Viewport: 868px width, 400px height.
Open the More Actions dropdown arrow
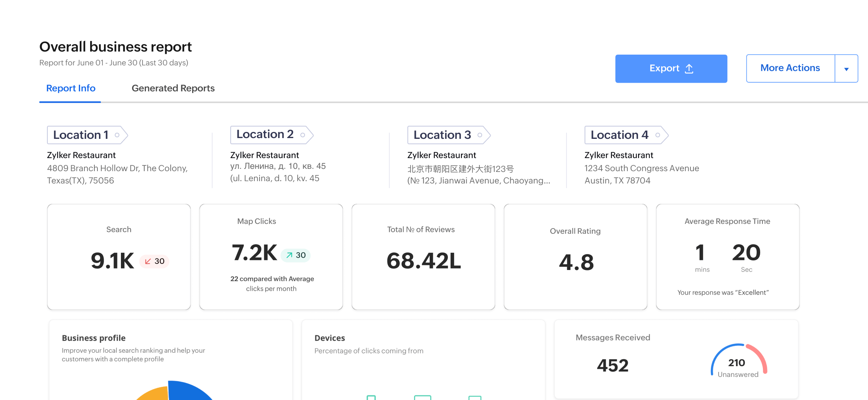coord(846,68)
